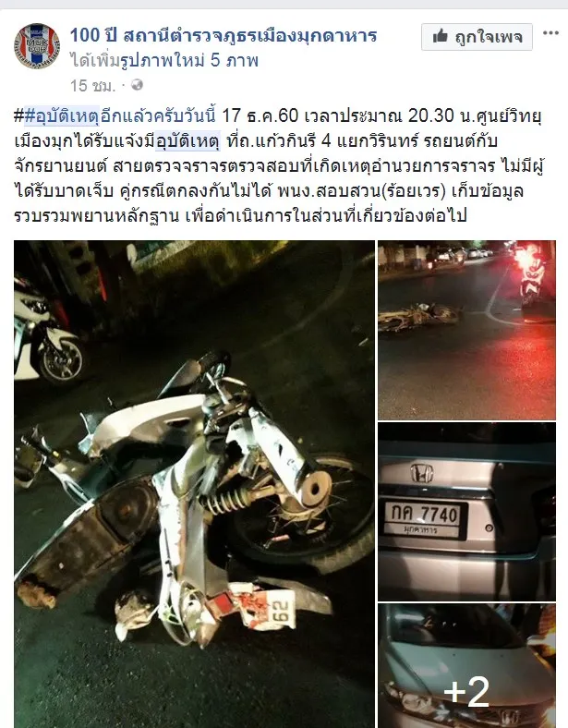Open the page profile picture avatar
Screen dimensions: 568x728
point(37,46)
